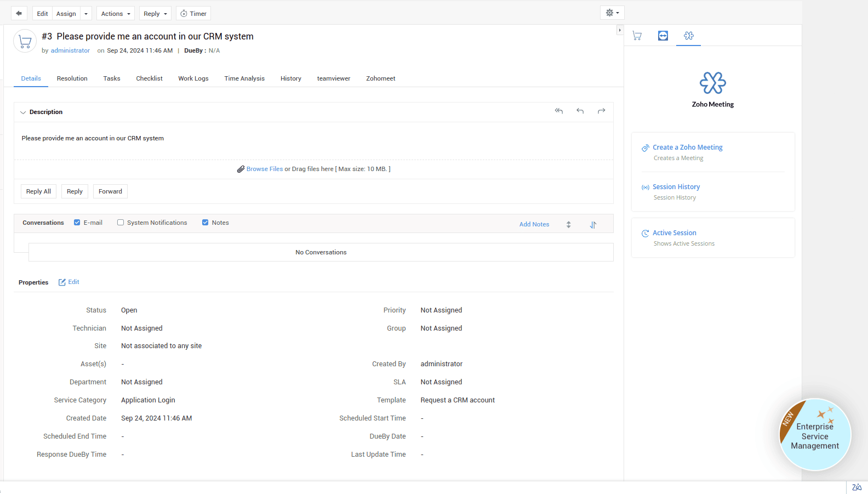The width and height of the screenshot is (868, 494).
Task: Click the Create a Zoho Meeting link
Action: coord(687,147)
